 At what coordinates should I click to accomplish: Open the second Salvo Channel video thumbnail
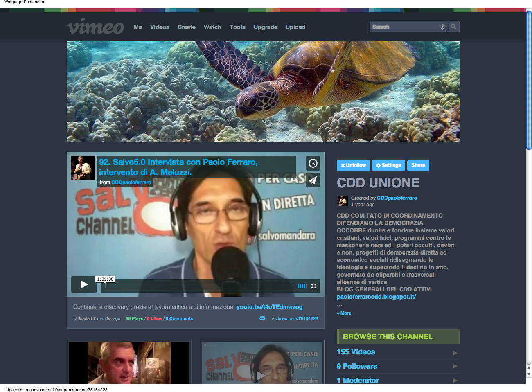pos(262,363)
